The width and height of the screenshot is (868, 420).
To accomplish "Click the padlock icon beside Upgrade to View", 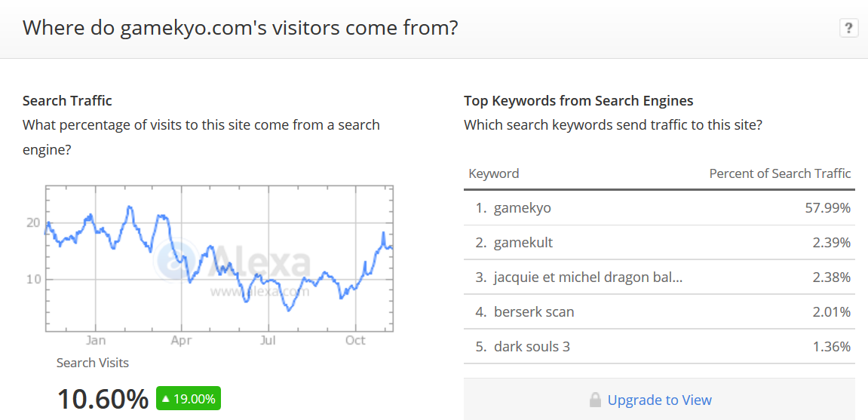I will 595,400.
